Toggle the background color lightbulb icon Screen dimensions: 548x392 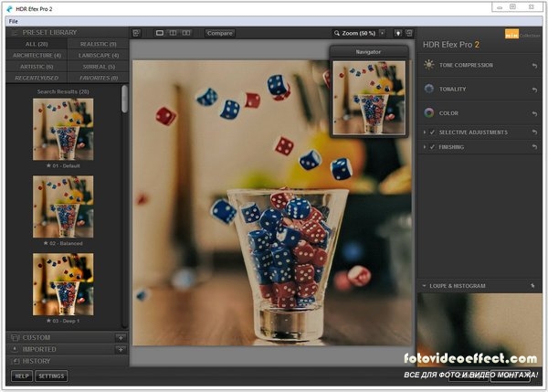pyautogui.click(x=397, y=33)
